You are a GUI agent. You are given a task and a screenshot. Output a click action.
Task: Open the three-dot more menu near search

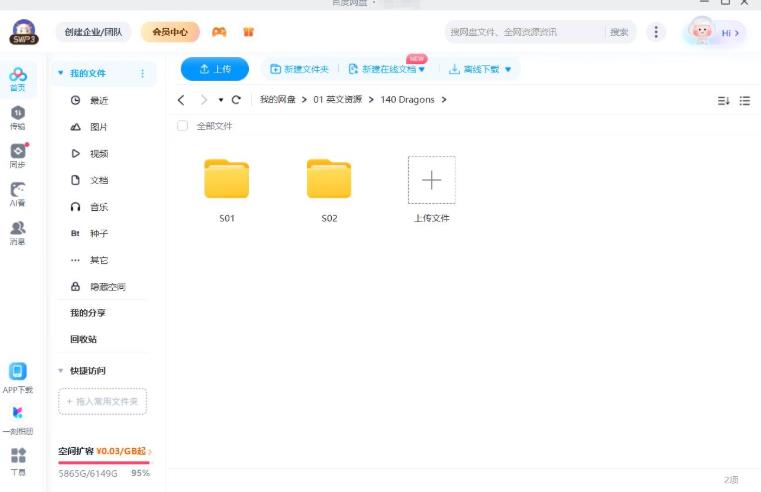point(656,32)
